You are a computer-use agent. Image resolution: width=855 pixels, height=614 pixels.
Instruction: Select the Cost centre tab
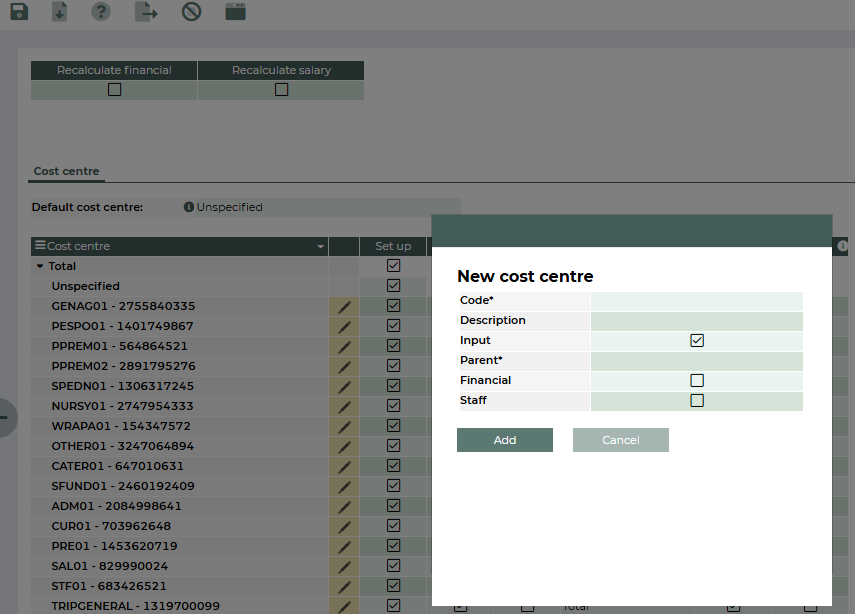pos(66,171)
